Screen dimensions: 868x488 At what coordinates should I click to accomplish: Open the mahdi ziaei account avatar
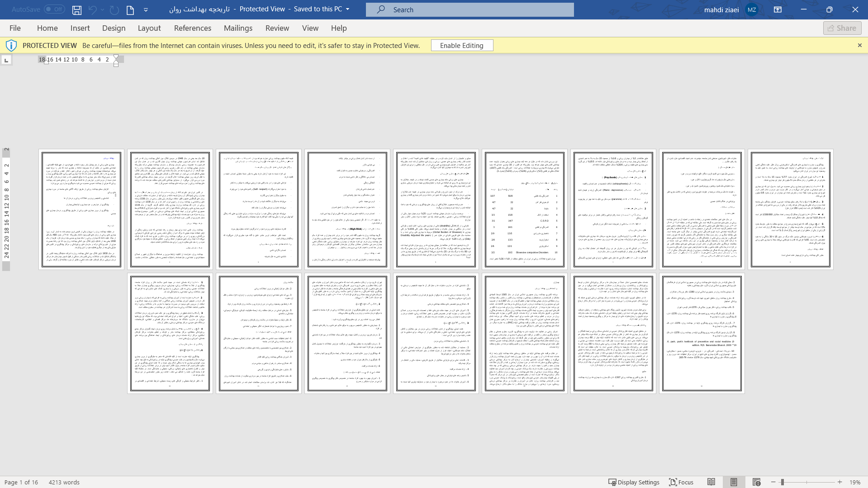[751, 9]
